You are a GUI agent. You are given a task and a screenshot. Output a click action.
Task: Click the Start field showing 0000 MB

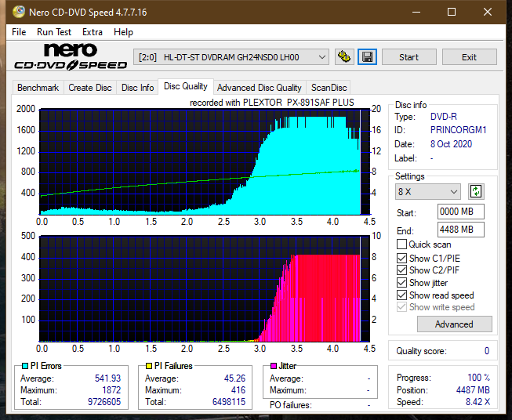pos(460,212)
